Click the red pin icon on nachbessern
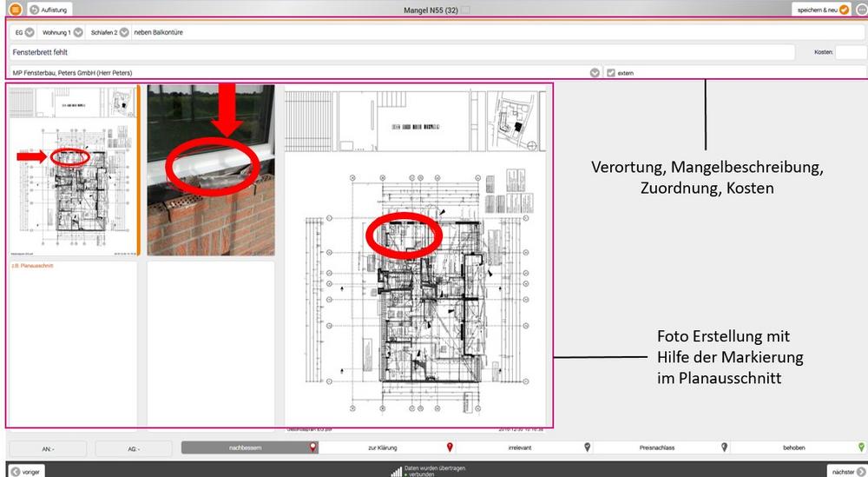 tap(312, 447)
